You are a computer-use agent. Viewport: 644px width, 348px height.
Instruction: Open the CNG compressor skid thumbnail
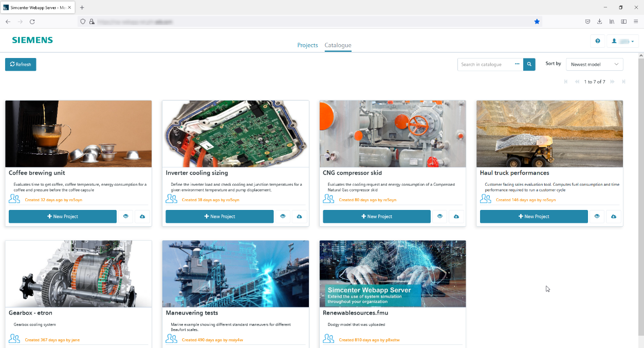(x=393, y=133)
